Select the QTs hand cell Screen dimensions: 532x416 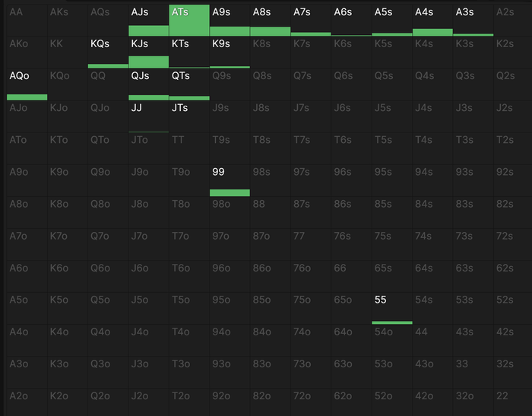point(189,84)
